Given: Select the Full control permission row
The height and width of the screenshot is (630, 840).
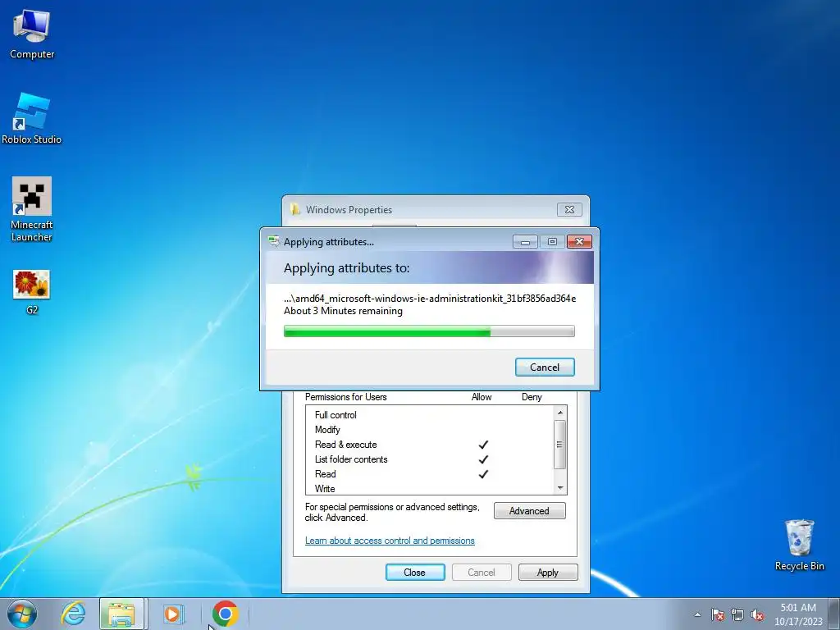Looking at the screenshot, I should [430, 414].
